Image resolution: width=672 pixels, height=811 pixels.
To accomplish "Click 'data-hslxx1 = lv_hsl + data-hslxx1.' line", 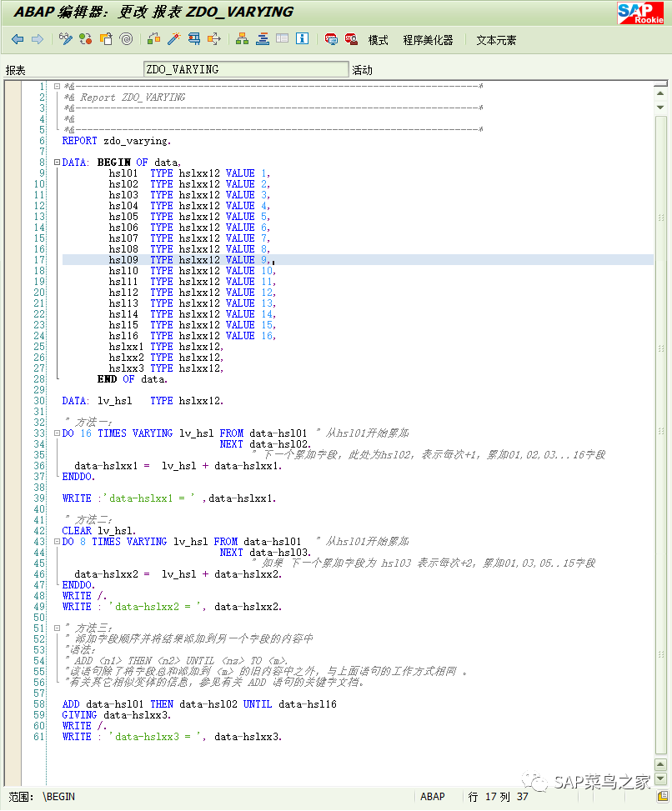I will [178, 466].
